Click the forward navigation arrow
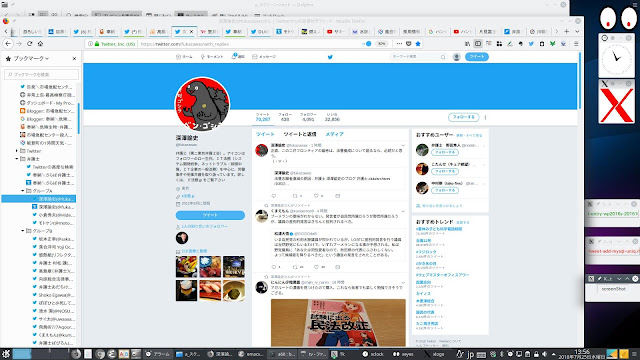This screenshot has height=360, width=640. click(x=19, y=44)
